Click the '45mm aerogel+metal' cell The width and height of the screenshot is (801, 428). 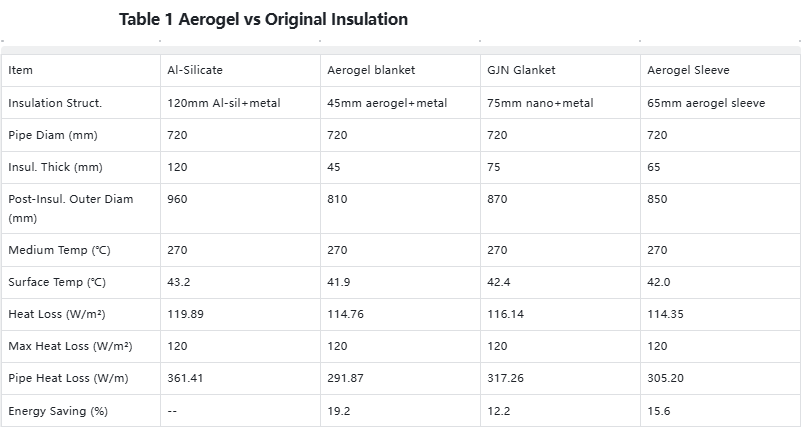pyautogui.click(x=387, y=103)
